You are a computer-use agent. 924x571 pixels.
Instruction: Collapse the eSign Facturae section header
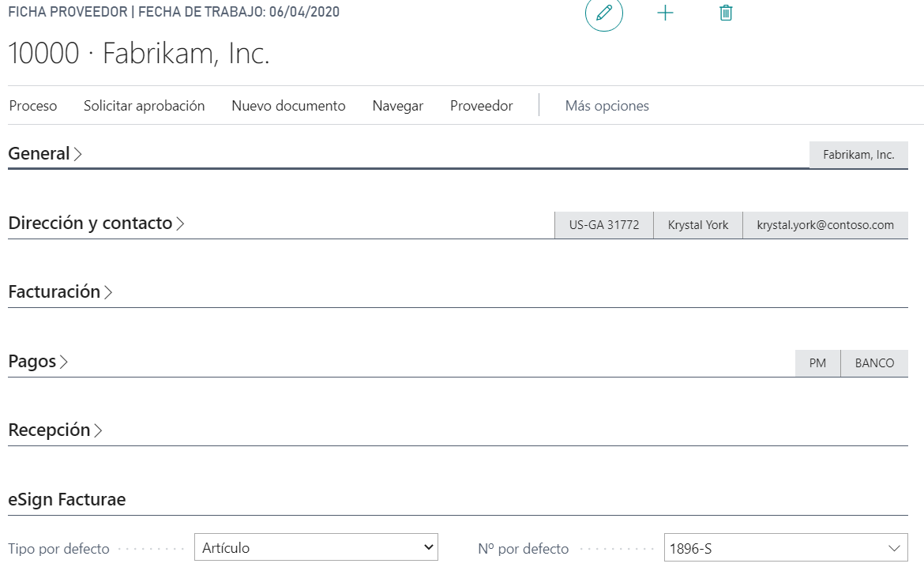coord(66,500)
